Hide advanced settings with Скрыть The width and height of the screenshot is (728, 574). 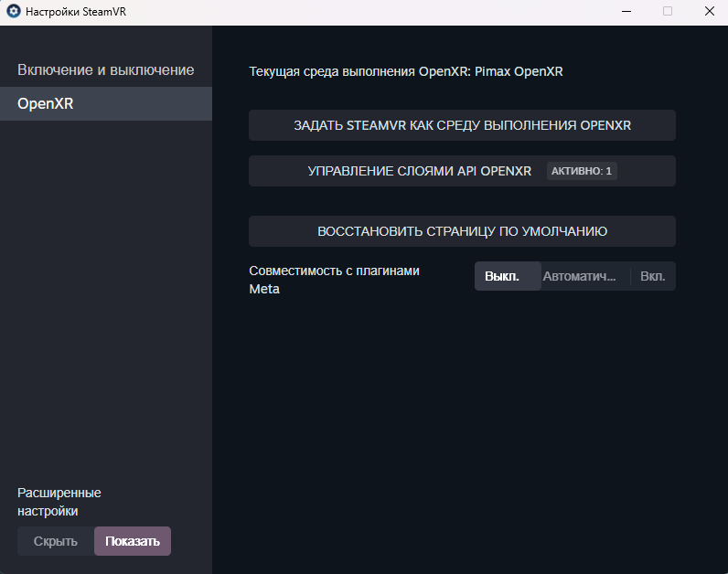(56, 541)
